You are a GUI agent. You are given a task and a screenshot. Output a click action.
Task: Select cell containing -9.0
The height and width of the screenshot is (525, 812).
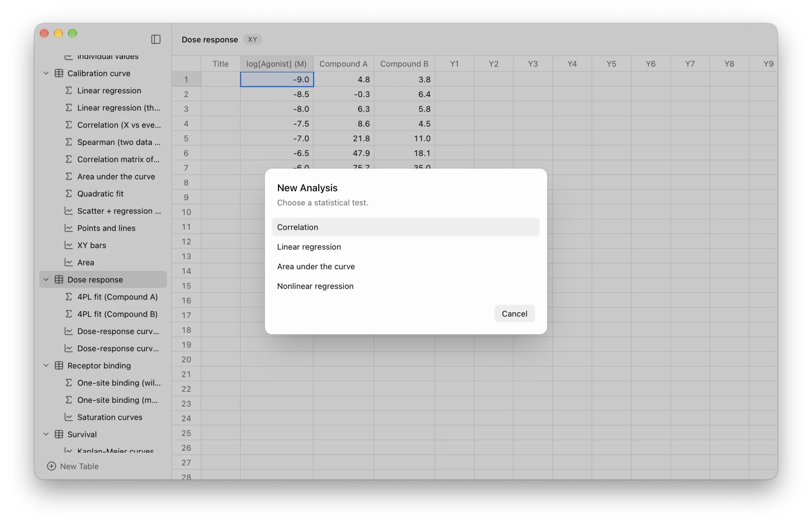click(277, 80)
